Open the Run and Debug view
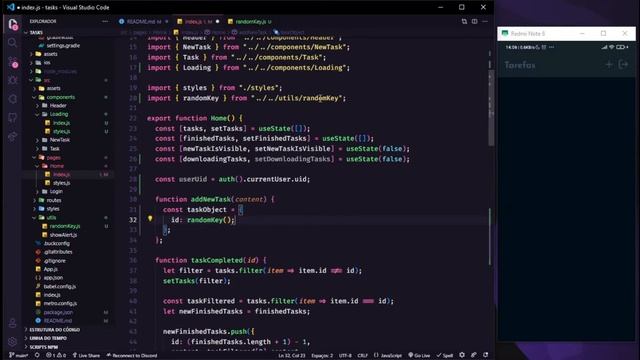The height and width of the screenshot is (360, 640). (13, 80)
